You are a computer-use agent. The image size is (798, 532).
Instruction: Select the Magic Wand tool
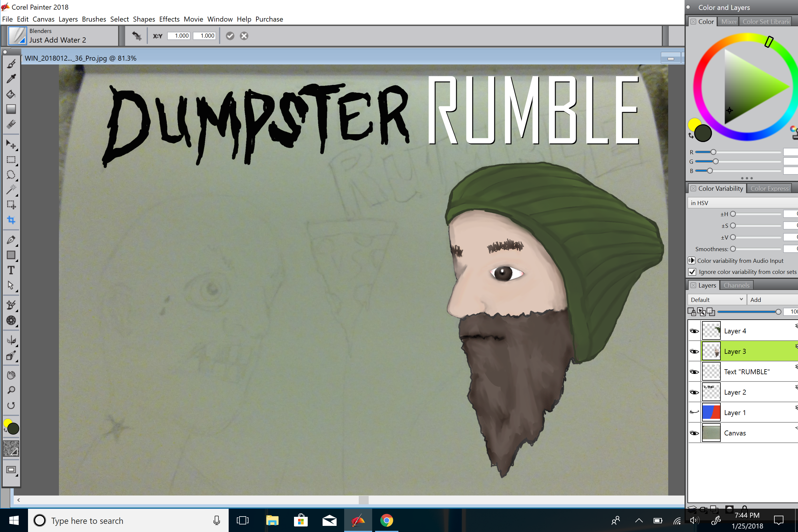[x=11, y=190]
